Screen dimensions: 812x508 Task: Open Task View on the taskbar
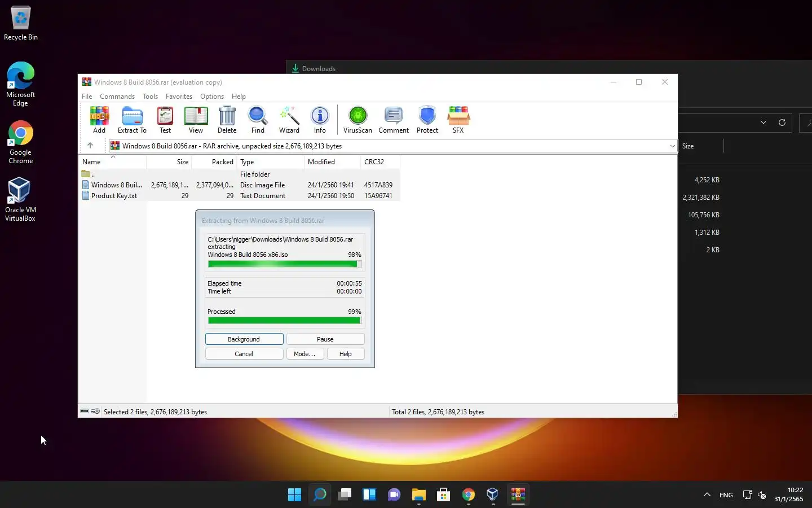345,495
